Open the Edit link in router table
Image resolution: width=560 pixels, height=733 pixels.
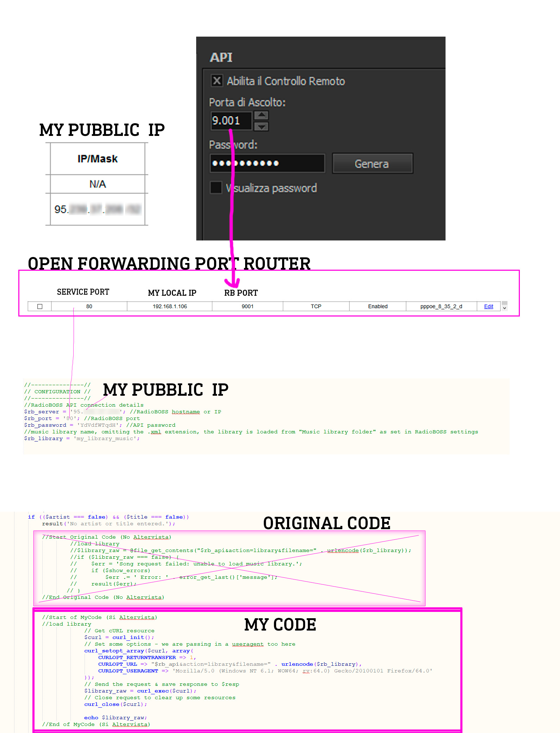pos(488,306)
